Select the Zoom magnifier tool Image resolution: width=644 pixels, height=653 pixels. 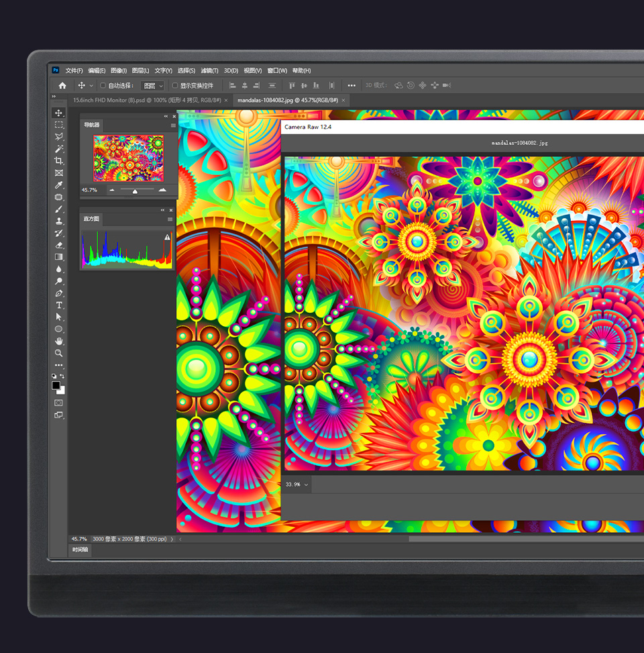(x=59, y=353)
